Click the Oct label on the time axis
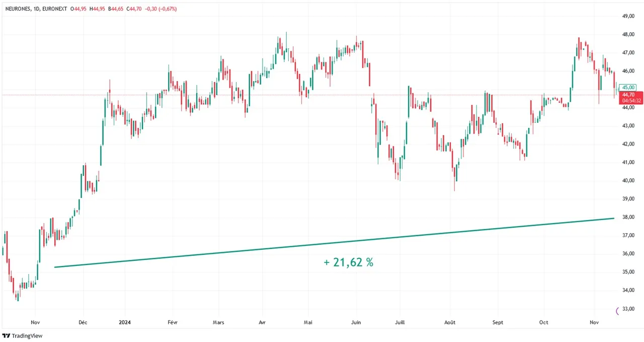 point(543,322)
